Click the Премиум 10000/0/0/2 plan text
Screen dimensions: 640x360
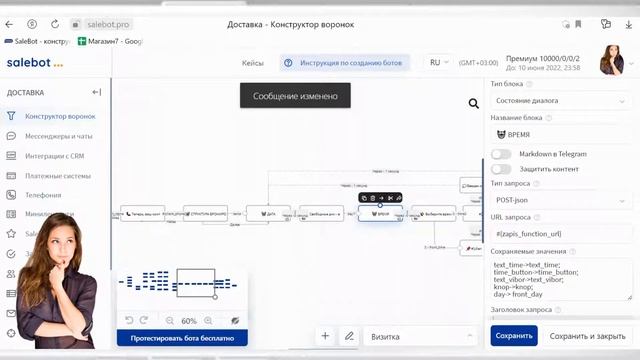click(543, 58)
